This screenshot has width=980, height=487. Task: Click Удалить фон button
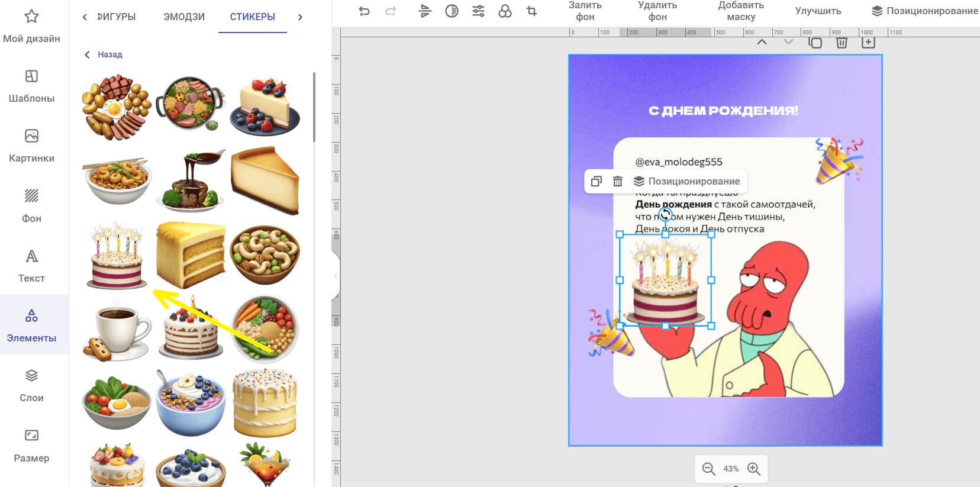[x=657, y=11]
